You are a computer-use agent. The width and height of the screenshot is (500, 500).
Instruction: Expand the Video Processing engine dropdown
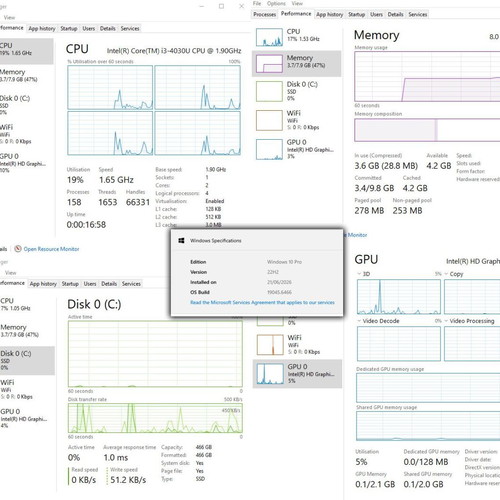click(446, 321)
